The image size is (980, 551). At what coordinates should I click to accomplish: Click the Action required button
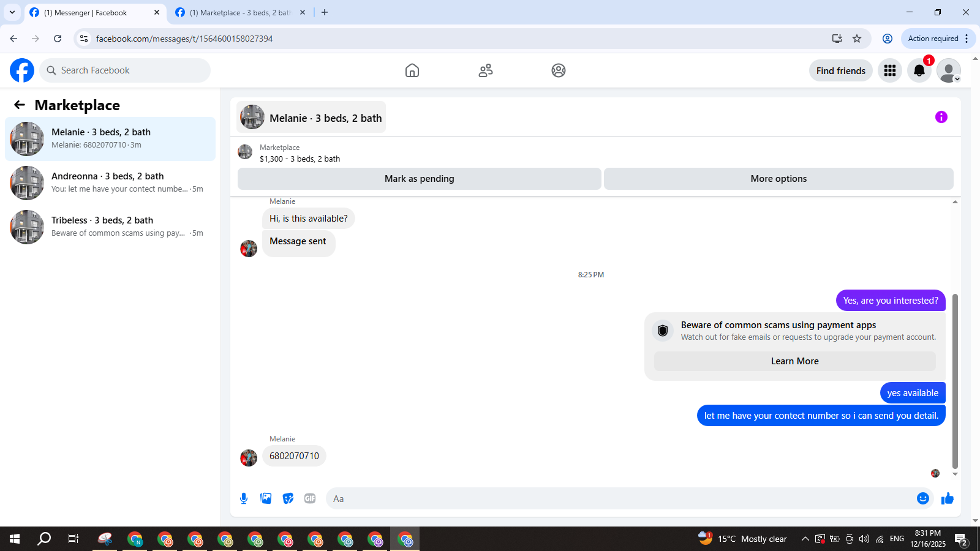pyautogui.click(x=933, y=39)
